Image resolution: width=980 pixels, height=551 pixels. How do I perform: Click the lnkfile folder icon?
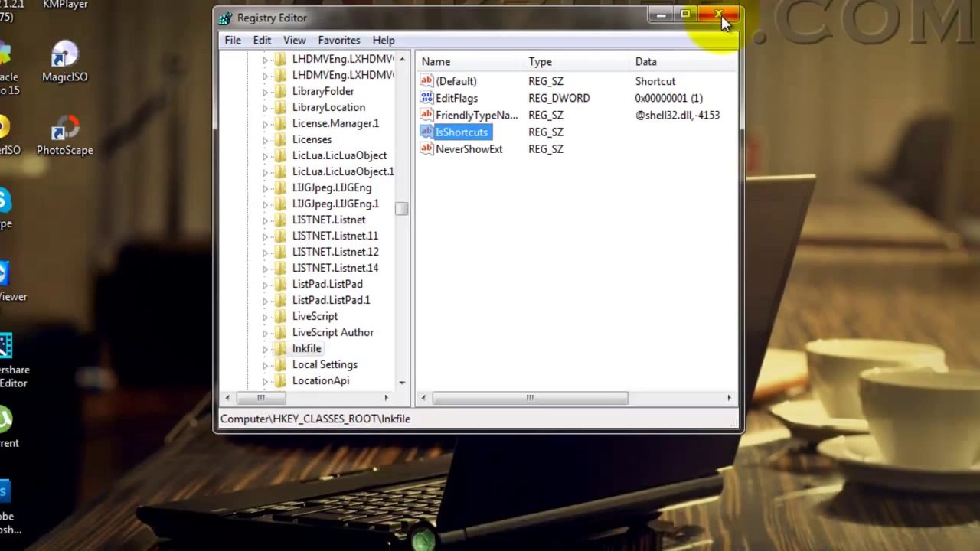coord(280,348)
